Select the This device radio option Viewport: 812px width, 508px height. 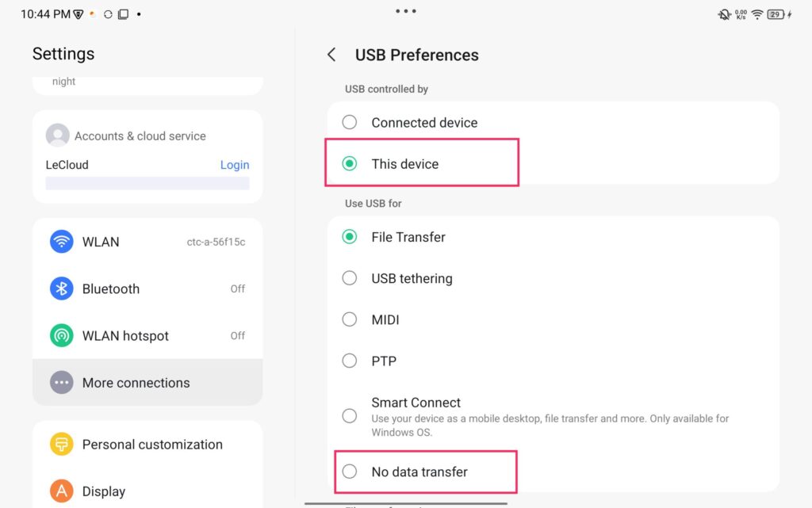click(x=350, y=164)
